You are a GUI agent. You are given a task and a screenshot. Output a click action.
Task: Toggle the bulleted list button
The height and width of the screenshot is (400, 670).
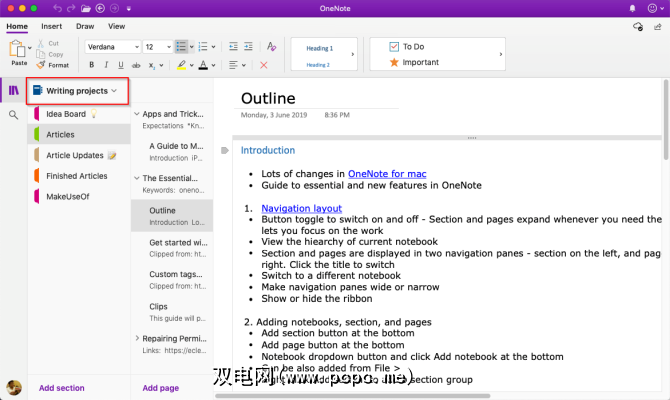point(182,46)
